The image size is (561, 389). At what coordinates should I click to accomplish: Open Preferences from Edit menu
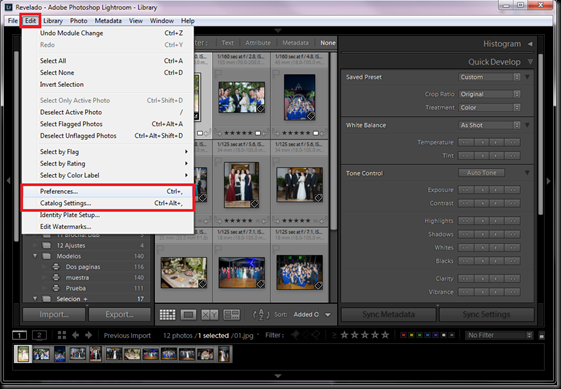(108, 191)
